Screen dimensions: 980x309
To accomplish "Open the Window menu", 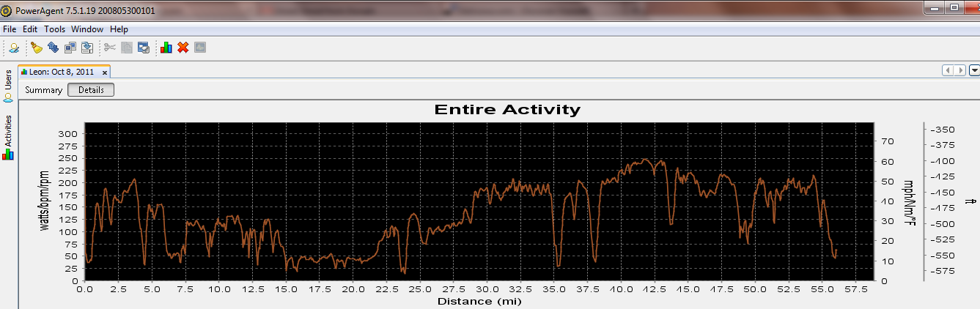I will click(87, 29).
